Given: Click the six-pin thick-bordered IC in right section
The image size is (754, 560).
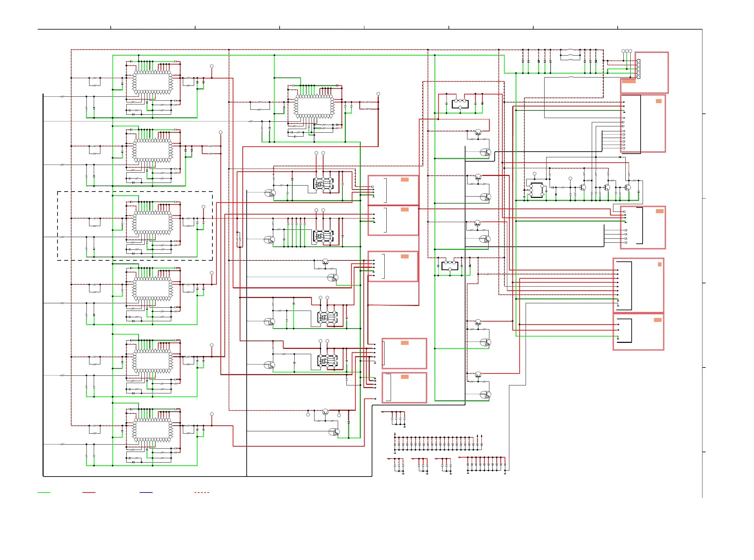Looking at the screenshot, I should tap(537, 190).
